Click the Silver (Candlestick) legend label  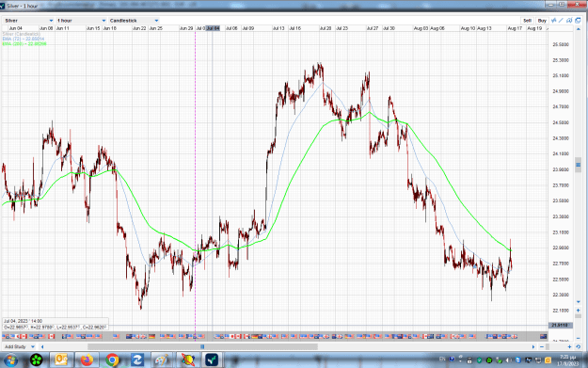[x=21, y=34]
